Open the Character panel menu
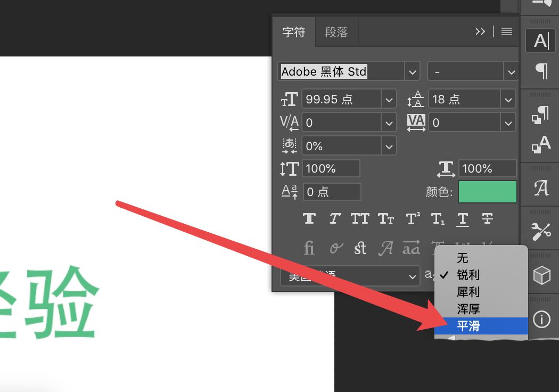The image size is (559, 392). pyautogui.click(x=505, y=31)
